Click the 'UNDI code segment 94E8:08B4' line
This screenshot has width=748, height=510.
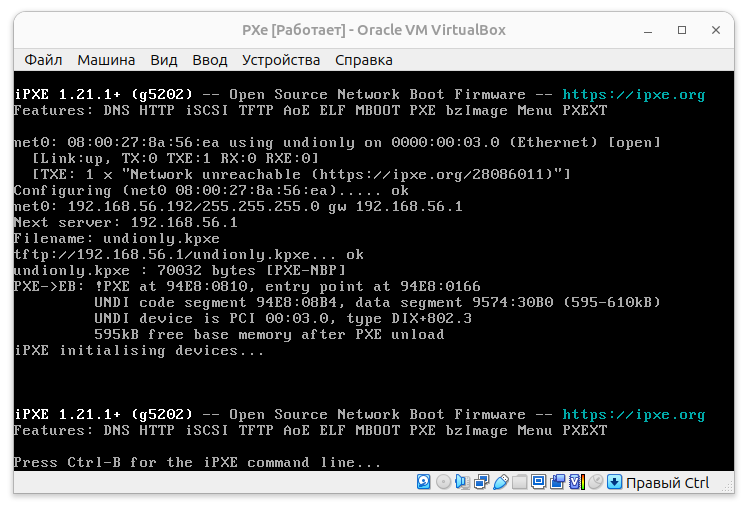pyautogui.click(x=377, y=302)
